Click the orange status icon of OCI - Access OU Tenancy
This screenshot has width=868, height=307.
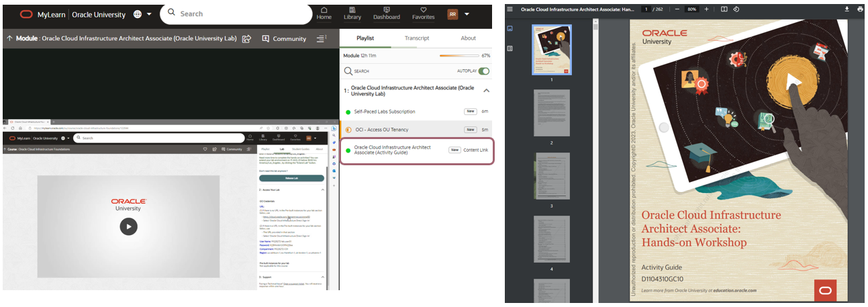[348, 129]
